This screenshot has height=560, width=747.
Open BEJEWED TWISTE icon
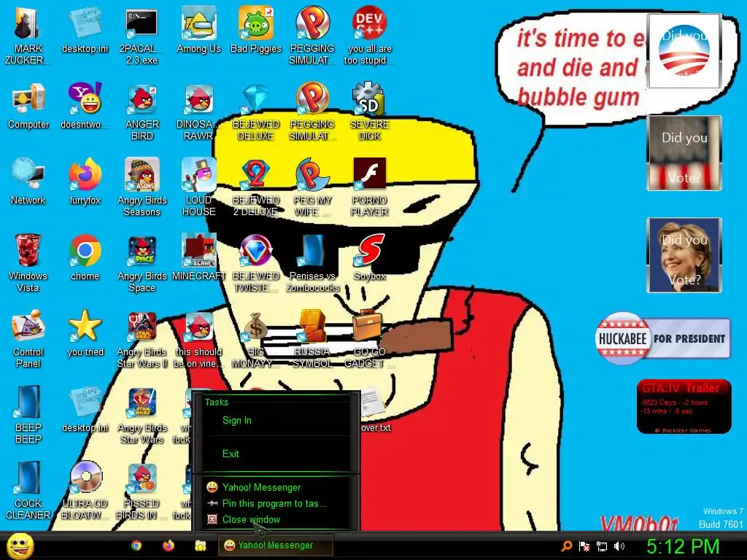point(256,262)
